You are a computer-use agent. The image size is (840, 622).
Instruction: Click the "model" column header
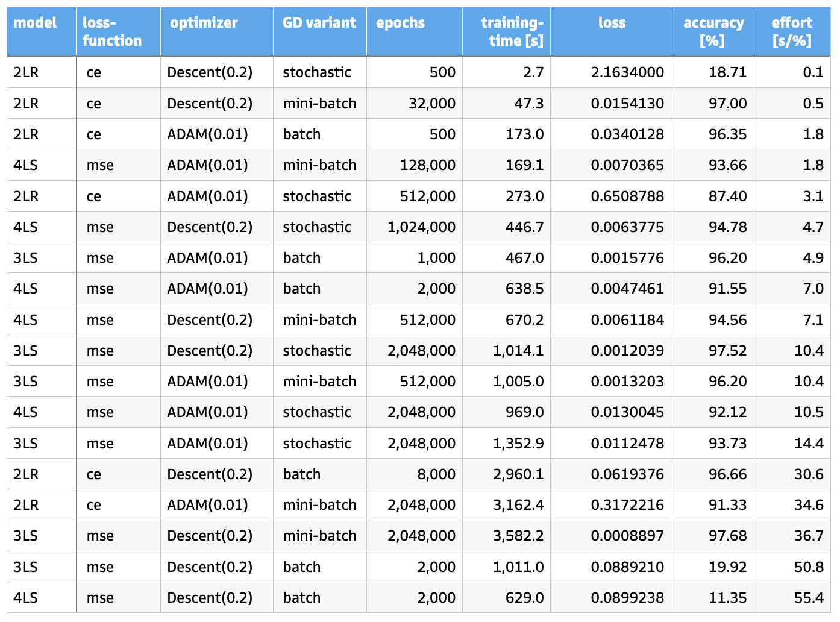pos(35,23)
